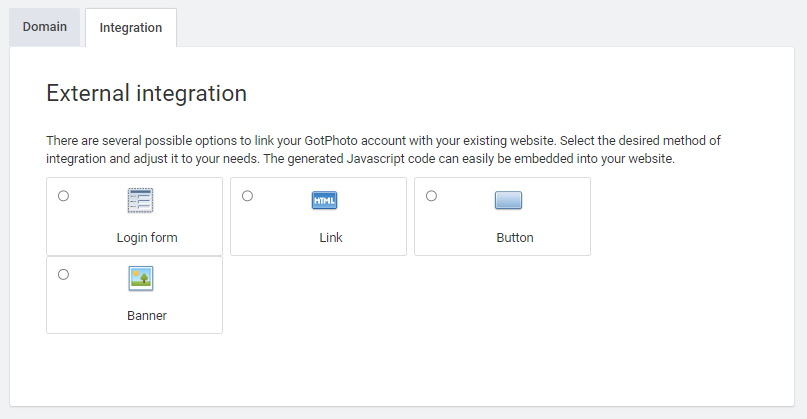The height and width of the screenshot is (419, 807).
Task: Click the Banner picture icon
Action: click(x=141, y=278)
